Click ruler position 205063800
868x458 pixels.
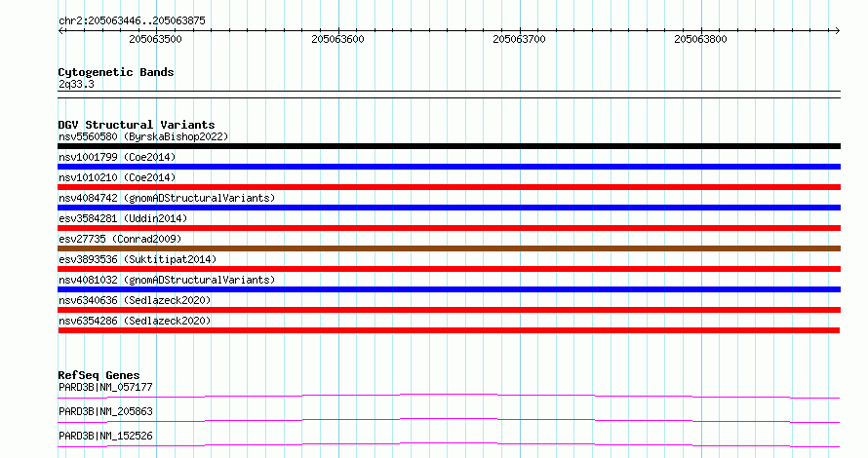701,39
